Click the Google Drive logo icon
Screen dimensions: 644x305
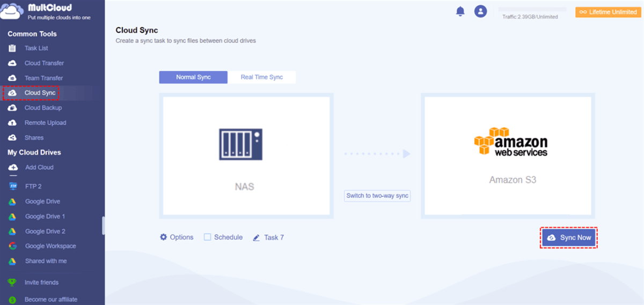(13, 202)
